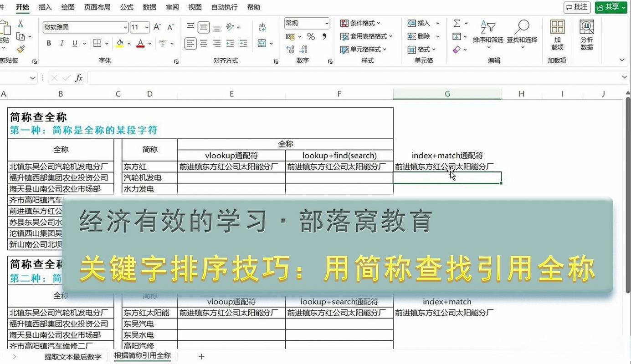Open the wen phonetic guide icon

tap(163, 43)
